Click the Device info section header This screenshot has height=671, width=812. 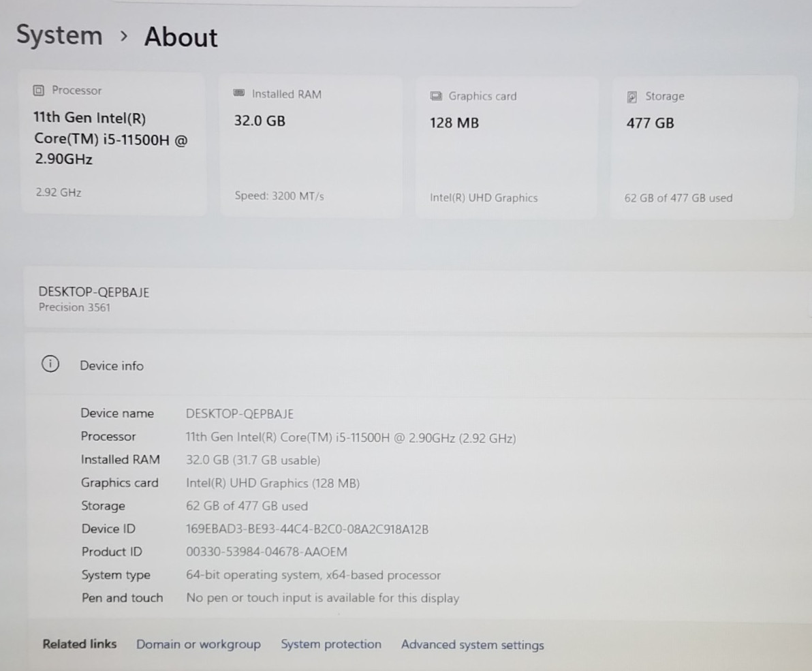[x=418, y=365]
